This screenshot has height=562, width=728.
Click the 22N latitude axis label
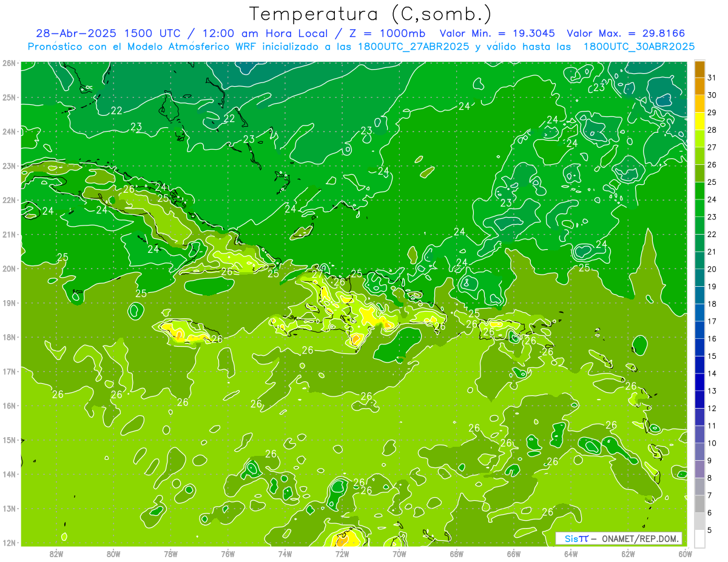tap(8, 200)
